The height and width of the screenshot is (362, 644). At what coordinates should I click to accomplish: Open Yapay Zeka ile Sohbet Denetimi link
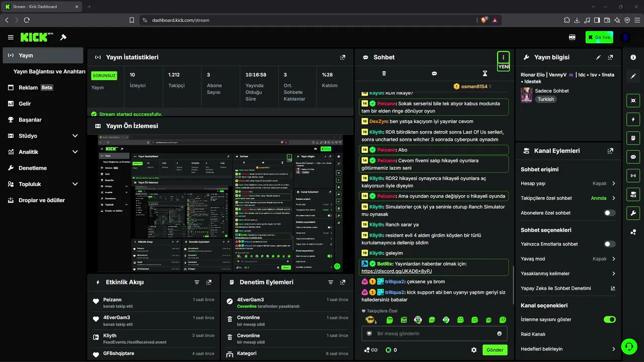click(x=568, y=289)
